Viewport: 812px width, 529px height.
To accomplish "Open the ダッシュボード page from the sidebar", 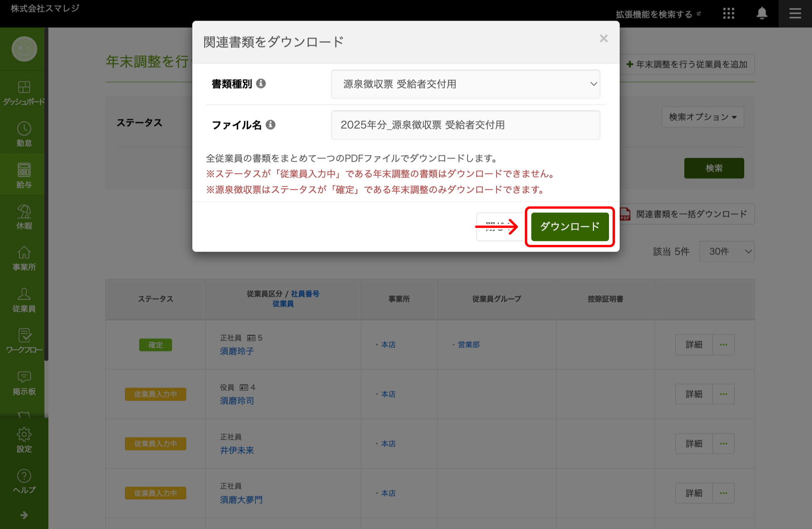I will (x=24, y=91).
